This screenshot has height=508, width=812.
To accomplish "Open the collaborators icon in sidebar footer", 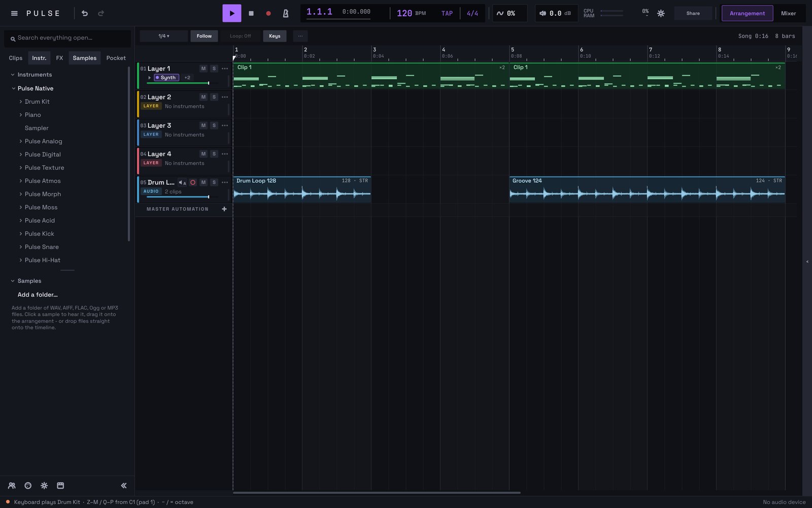I will [12, 486].
